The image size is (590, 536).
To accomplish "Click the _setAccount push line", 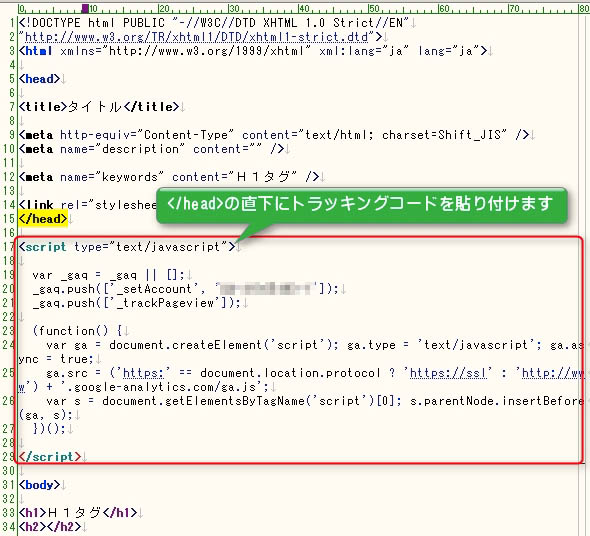I will coord(186,289).
